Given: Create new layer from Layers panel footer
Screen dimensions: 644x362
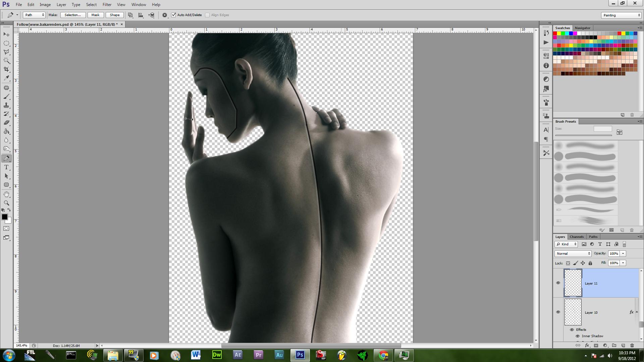Looking at the screenshot, I should [x=623, y=345].
